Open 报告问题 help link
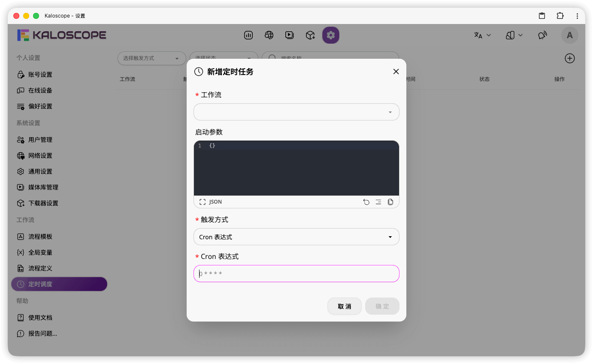The image size is (593, 364). pyautogui.click(x=59, y=334)
